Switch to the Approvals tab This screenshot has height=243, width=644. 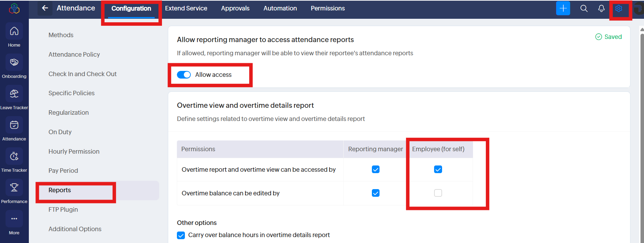pos(235,8)
